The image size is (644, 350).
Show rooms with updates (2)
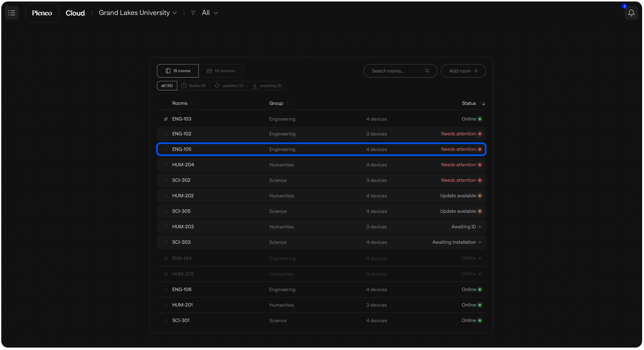tap(229, 86)
